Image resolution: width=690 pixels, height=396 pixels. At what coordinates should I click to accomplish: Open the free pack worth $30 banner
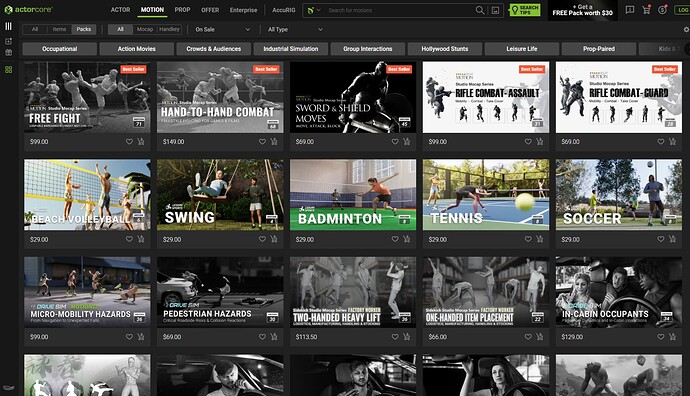582,10
